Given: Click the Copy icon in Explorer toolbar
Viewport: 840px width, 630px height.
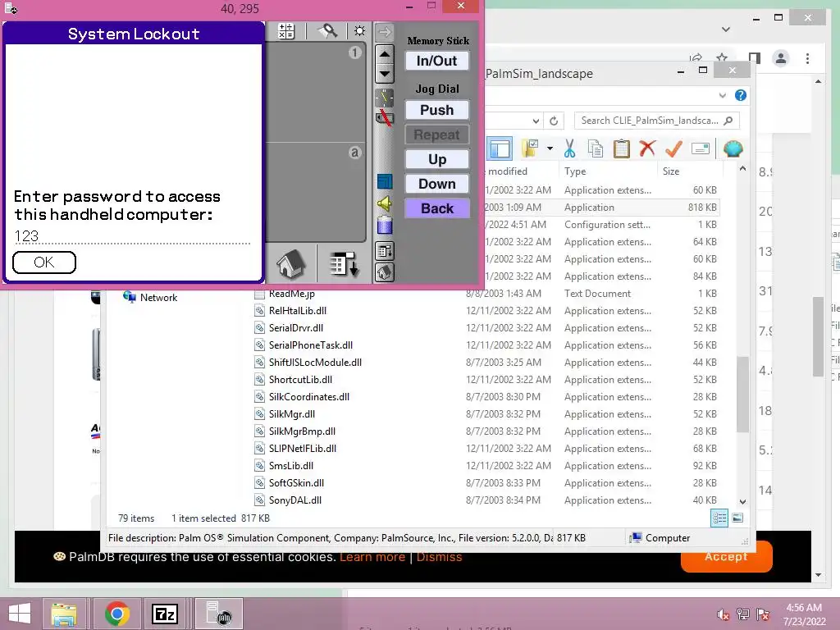Looking at the screenshot, I should click(596, 149).
